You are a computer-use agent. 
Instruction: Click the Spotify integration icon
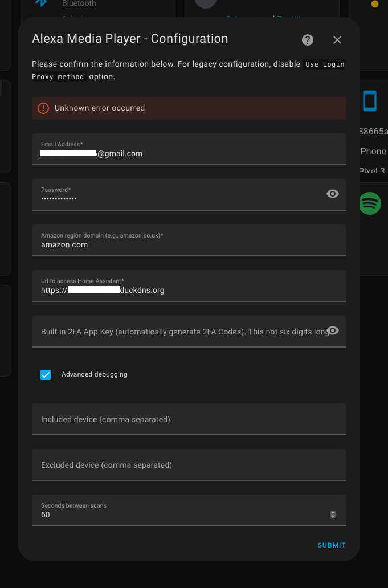pyautogui.click(x=370, y=203)
